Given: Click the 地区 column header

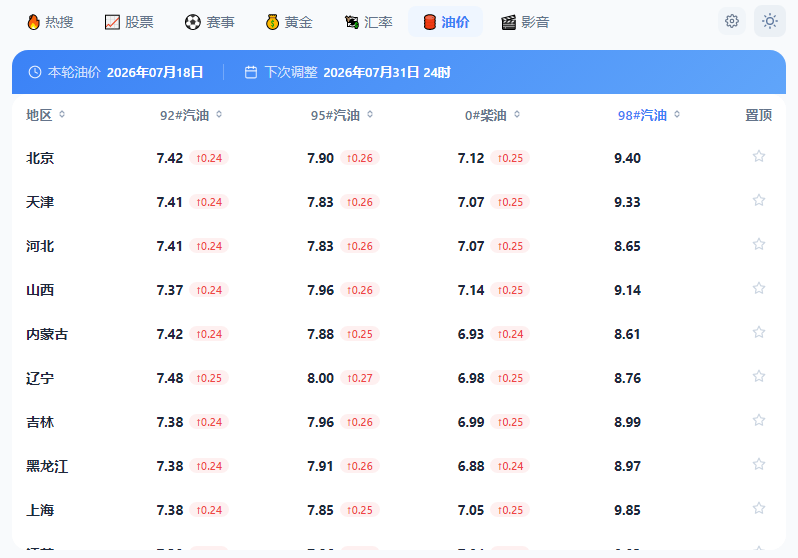Looking at the screenshot, I should pyautogui.click(x=39, y=115).
